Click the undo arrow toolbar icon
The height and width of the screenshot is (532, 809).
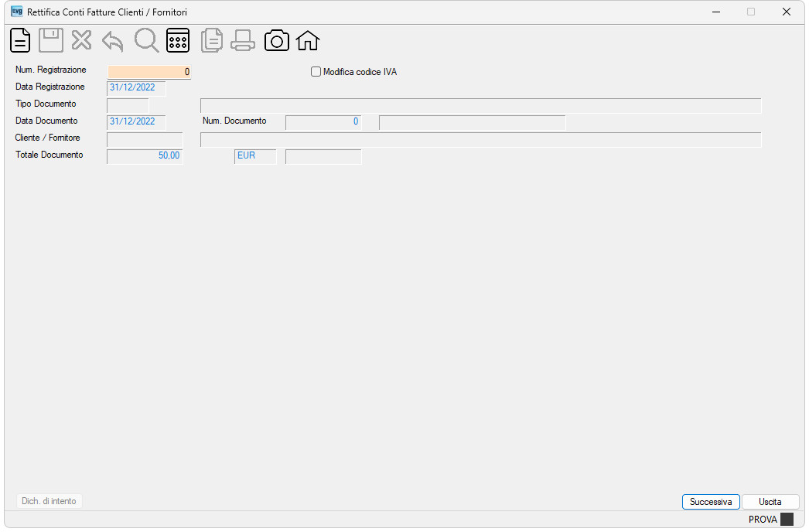click(112, 41)
